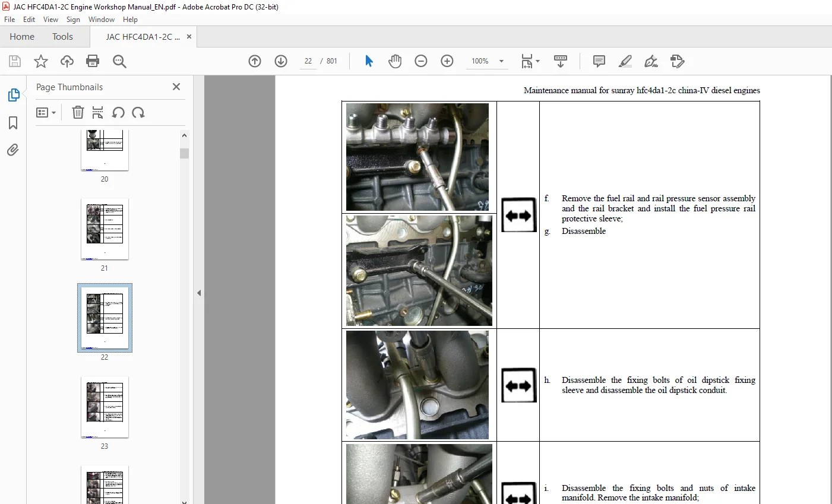Open the Bookmarks panel
Screen dimensions: 832x504
(13, 123)
